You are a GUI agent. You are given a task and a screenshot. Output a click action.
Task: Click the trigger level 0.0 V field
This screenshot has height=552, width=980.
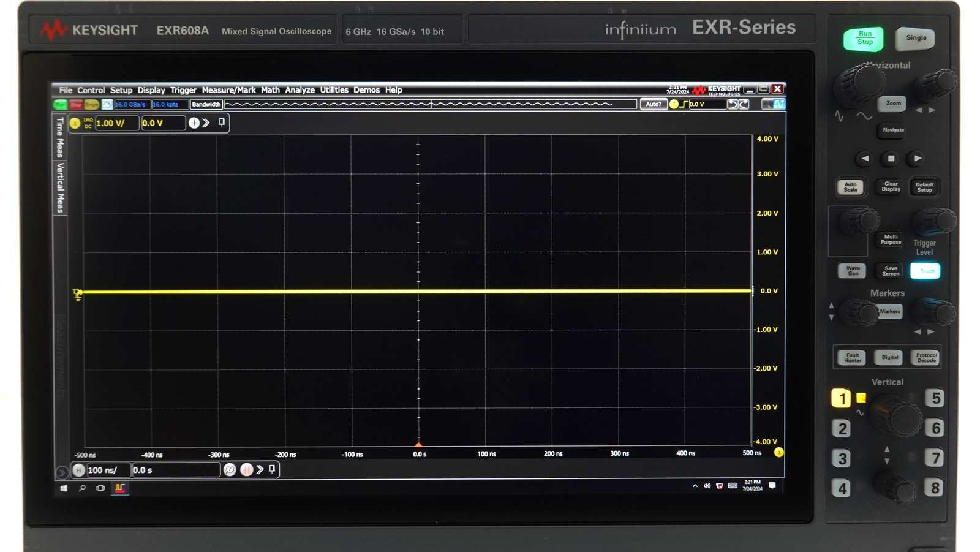coord(707,104)
